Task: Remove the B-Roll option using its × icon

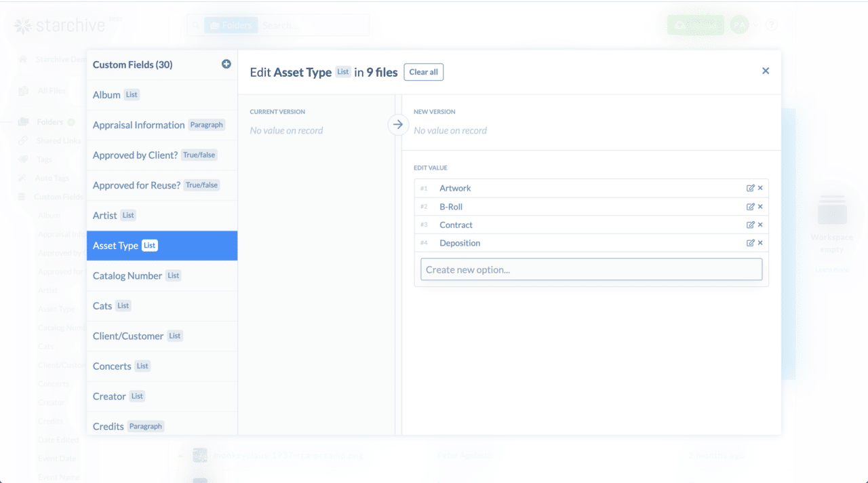Action: click(x=759, y=206)
